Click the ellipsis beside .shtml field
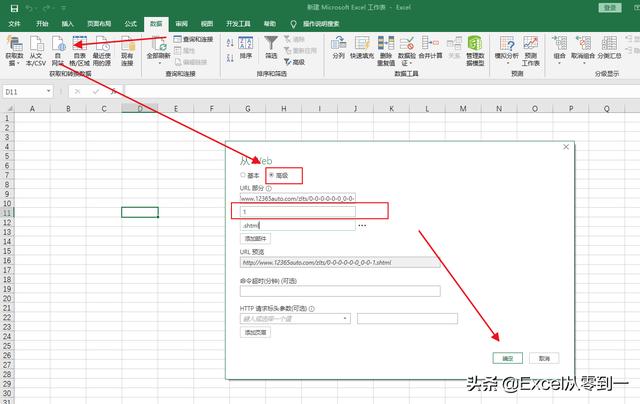 click(362, 226)
